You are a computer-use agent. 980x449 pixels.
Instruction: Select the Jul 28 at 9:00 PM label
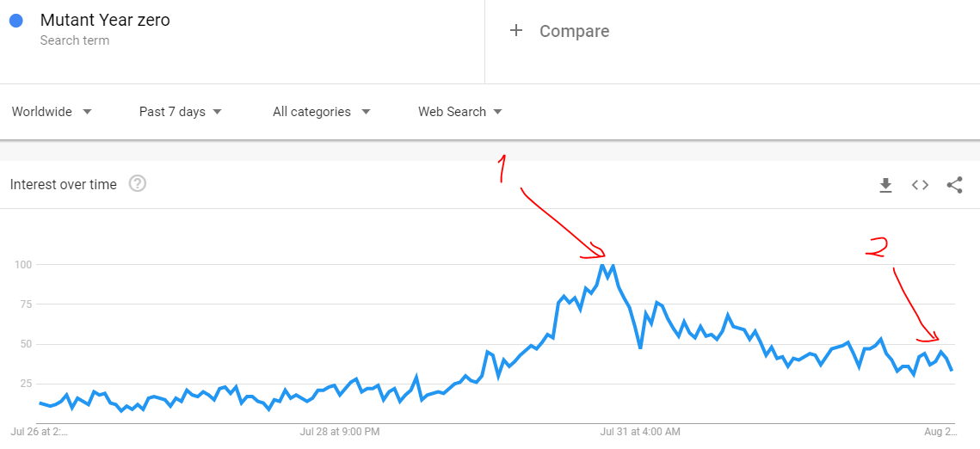tap(339, 432)
